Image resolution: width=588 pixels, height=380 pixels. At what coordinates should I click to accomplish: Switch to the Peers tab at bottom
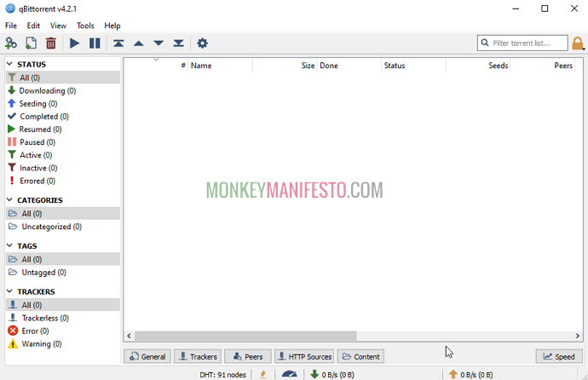pos(248,356)
